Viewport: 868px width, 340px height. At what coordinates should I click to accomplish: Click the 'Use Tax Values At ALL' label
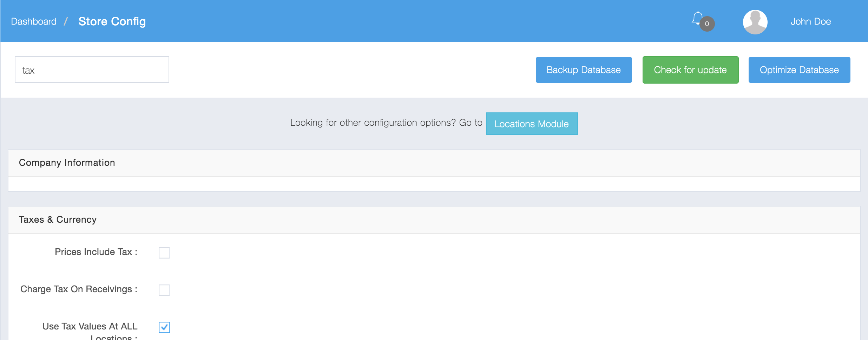pos(90,326)
